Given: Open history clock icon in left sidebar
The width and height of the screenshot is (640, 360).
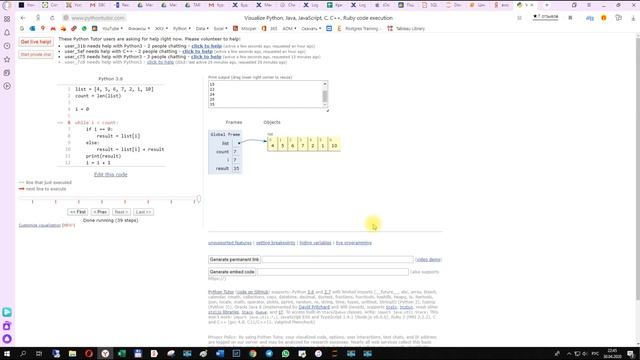Looking at the screenshot, I should point(7,46).
